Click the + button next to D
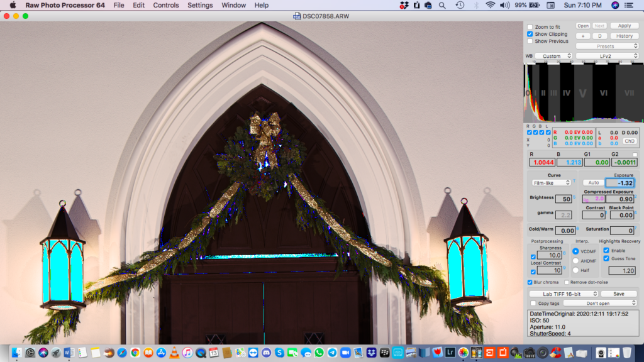Screen dimensions: 644x362 click(583, 36)
